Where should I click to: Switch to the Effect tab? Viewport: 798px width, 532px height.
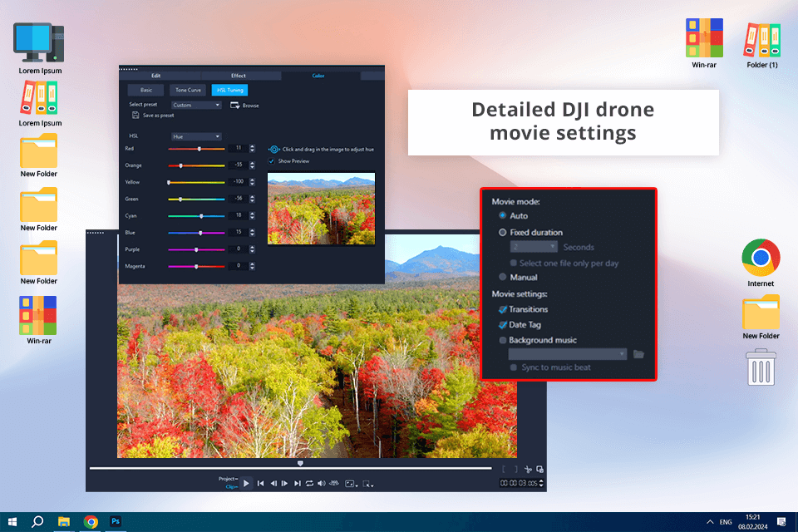(239, 76)
